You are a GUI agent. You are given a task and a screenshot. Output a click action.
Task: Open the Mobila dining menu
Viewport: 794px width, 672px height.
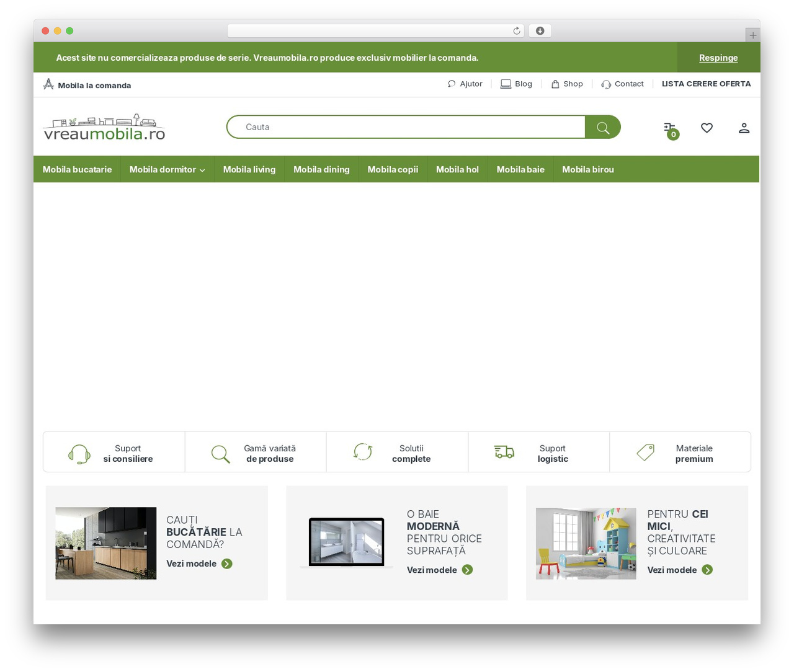click(x=321, y=169)
